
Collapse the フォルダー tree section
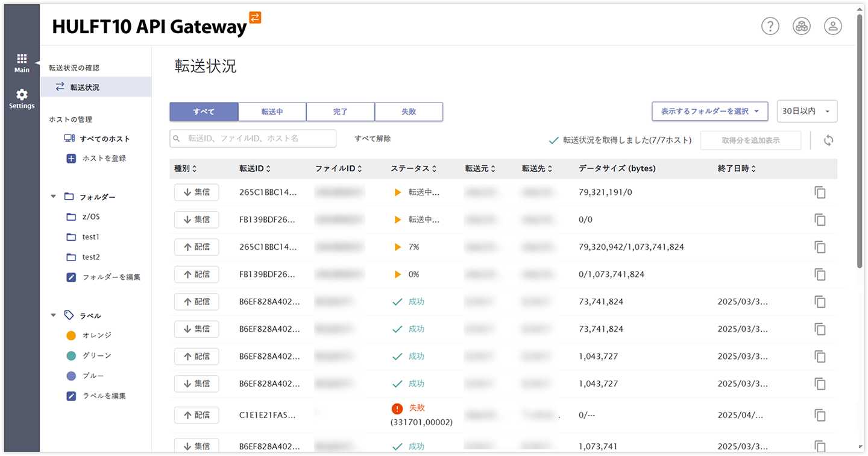point(52,196)
